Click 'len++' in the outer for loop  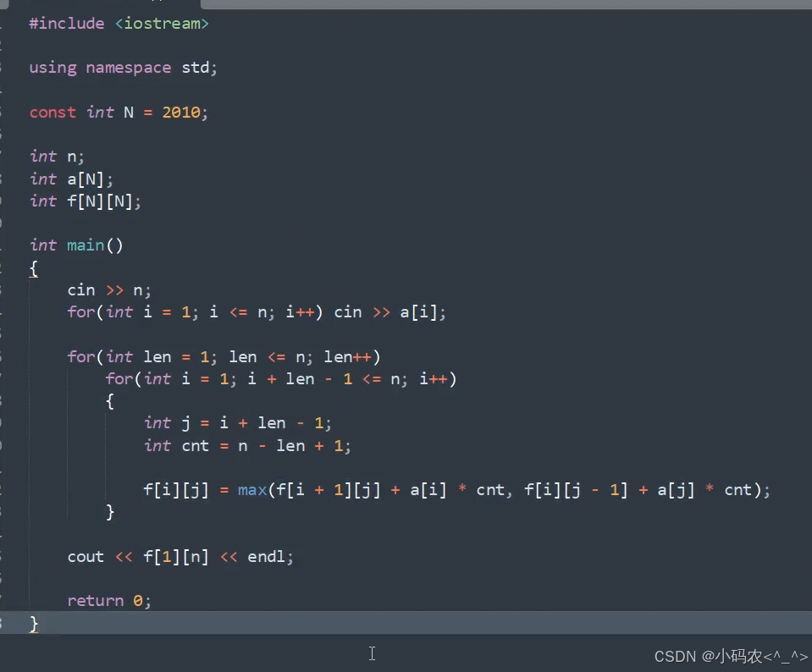[347, 356]
